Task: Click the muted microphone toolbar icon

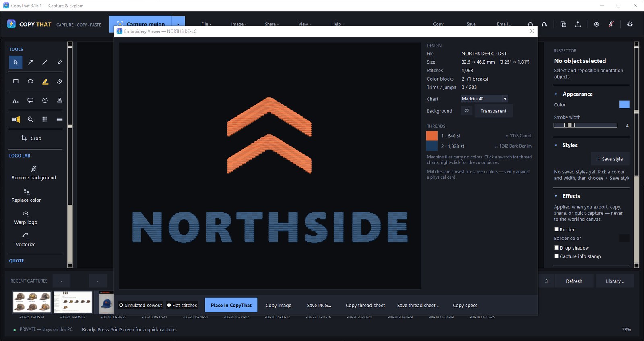Action: click(x=611, y=24)
